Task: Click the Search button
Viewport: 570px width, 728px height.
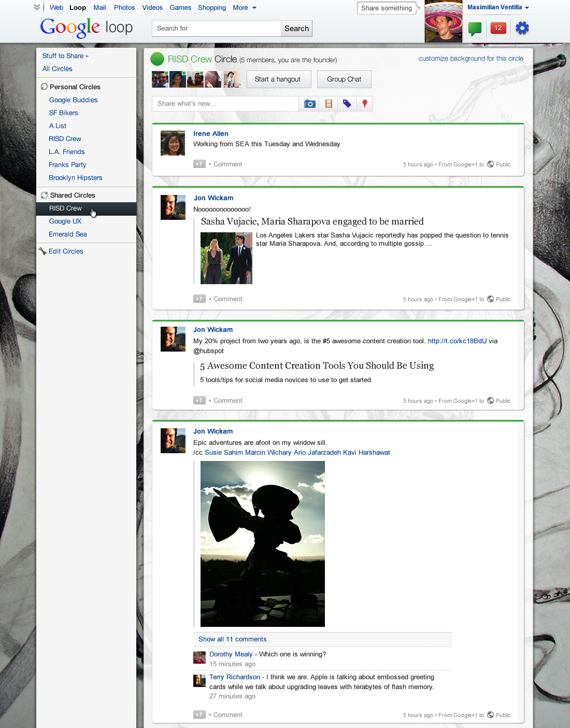Action: pyautogui.click(x=296, y=29)
